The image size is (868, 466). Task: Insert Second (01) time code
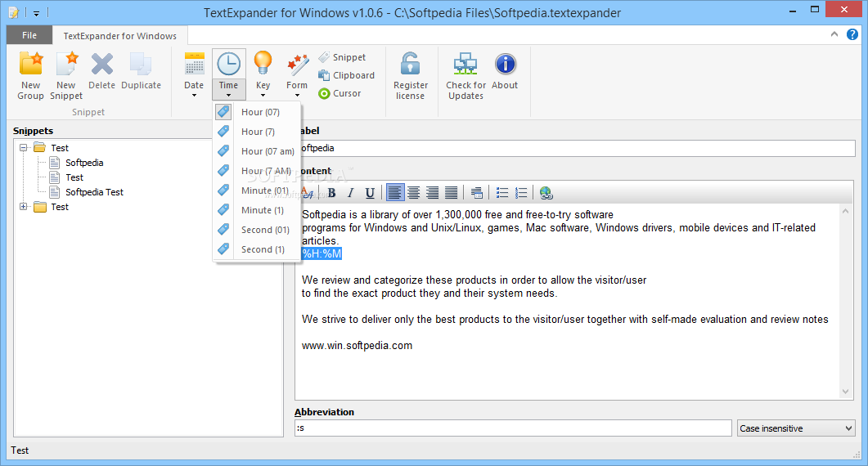tap(257, 230)
